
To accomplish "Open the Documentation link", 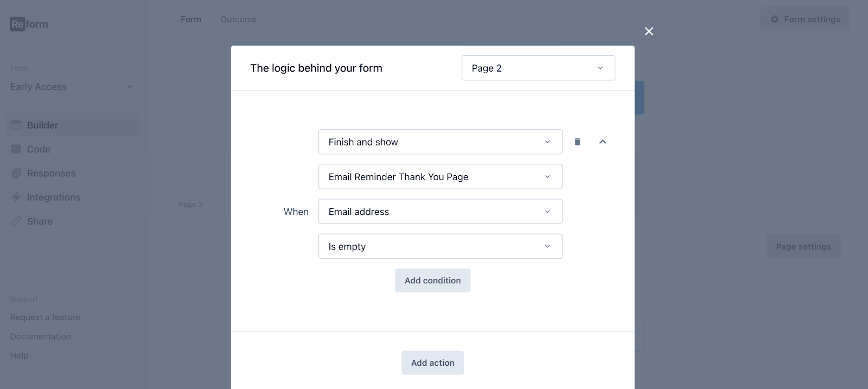I will 41,336.
